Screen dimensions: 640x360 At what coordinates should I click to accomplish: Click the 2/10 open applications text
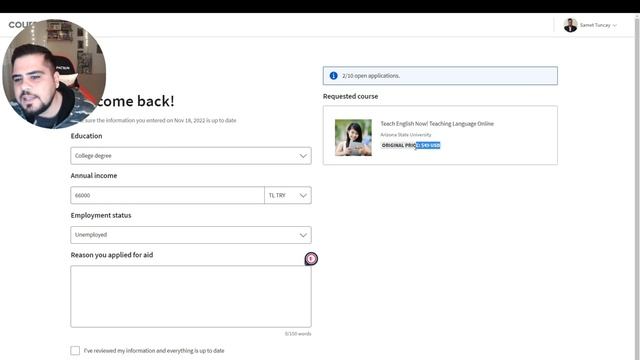[371, 76]
